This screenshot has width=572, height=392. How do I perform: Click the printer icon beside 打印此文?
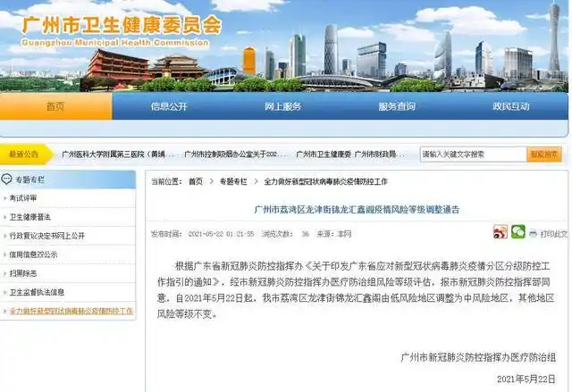[x=534, y=234]
